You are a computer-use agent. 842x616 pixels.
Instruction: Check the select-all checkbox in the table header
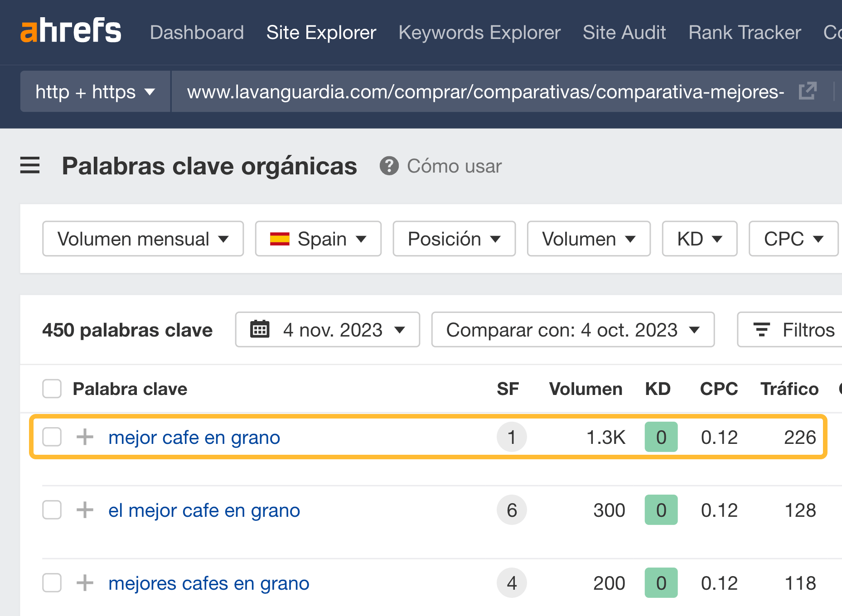click(52, 389)
